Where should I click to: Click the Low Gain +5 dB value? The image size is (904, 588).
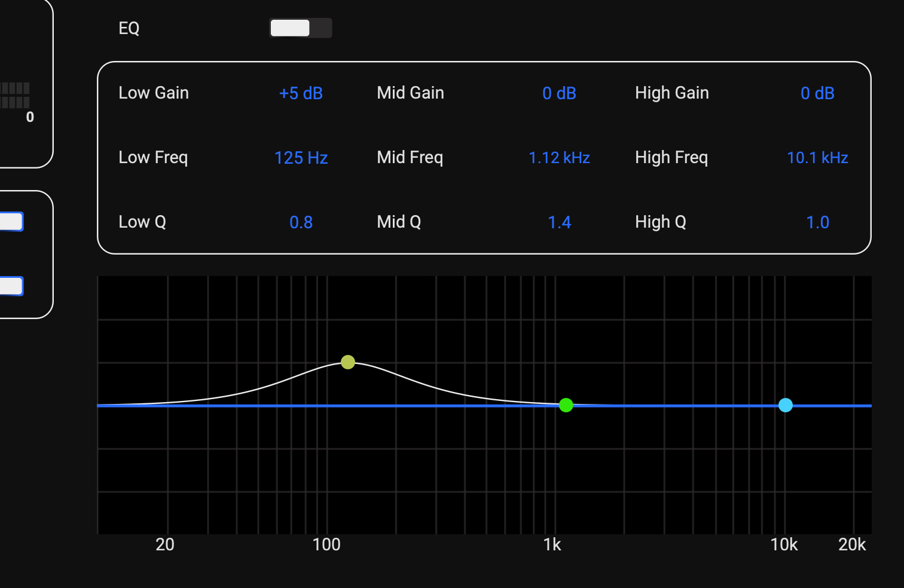pyautogui.click(x=301, y=93)
